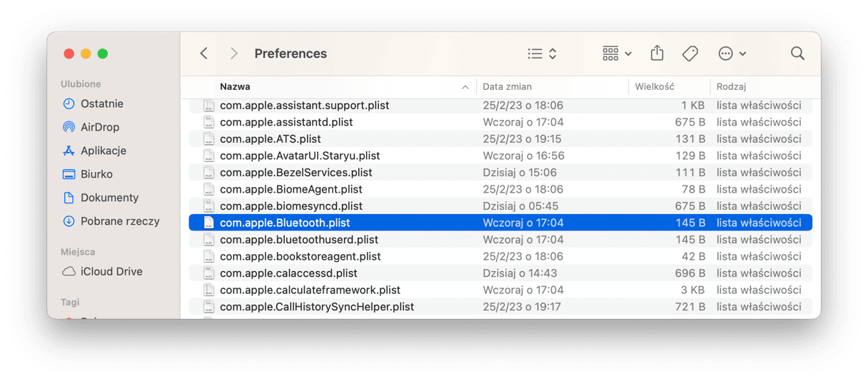Click the Share toolbar icon
Screen dimensions: 868x381
point(657,54)
